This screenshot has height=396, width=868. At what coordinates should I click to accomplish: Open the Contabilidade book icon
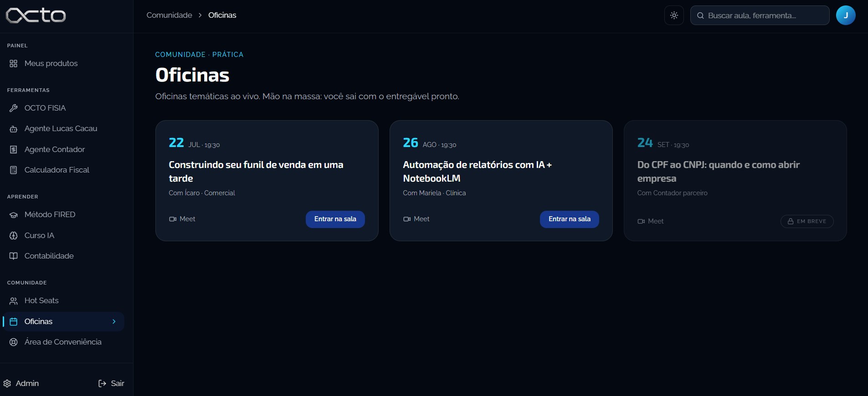click(14, 256)
